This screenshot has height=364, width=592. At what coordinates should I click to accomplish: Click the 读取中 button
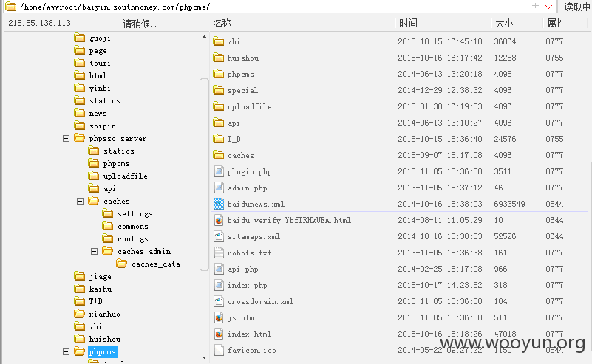tap(575, 7)
